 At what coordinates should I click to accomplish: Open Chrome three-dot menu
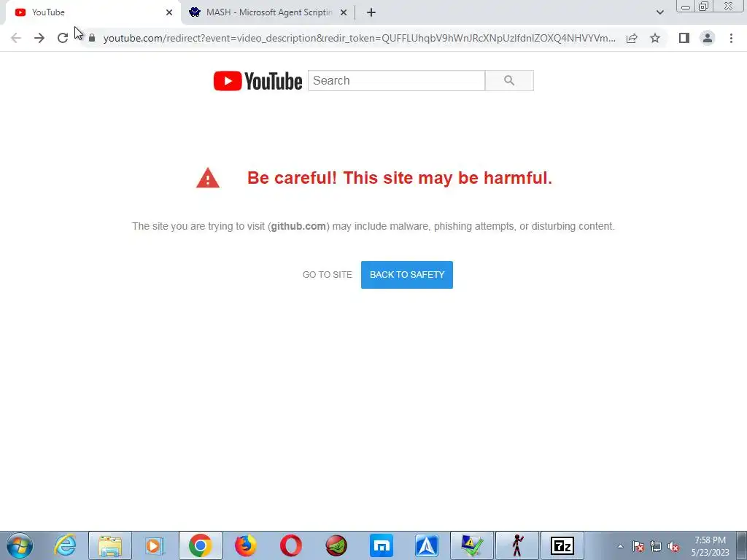tap(731, 38)
